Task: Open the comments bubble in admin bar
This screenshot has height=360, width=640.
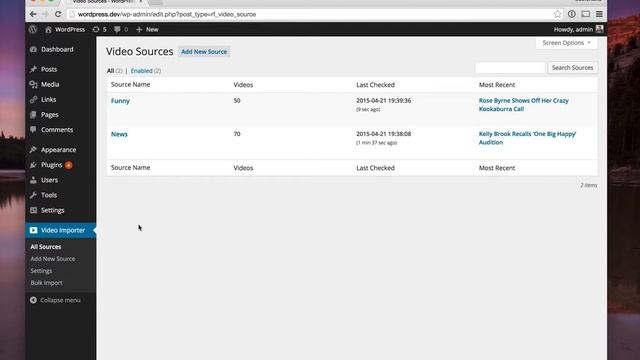Action: [121, 29]
